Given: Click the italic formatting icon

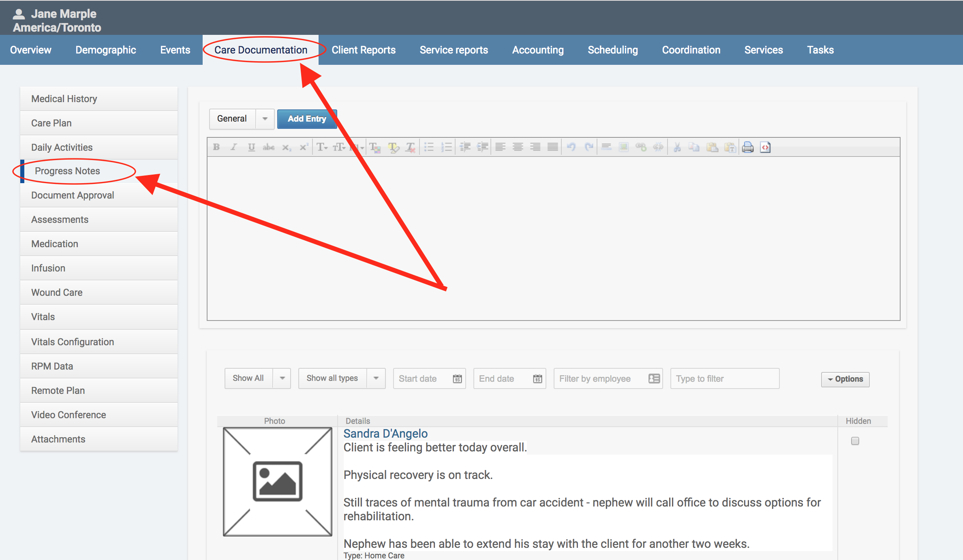Looking at the screenshot, I should pyautogui.click(x=233, y=147).
